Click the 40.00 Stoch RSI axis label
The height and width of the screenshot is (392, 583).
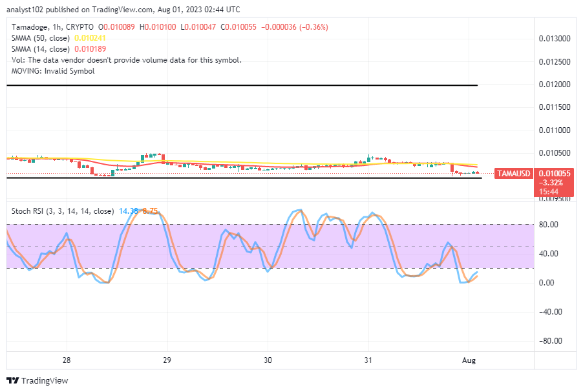tap(549, 253)
